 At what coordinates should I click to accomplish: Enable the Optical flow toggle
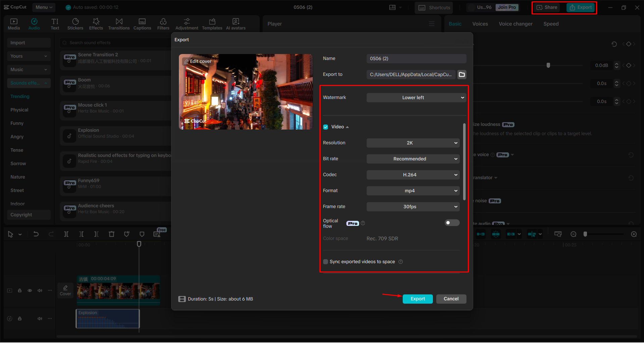tap(452, 223)
